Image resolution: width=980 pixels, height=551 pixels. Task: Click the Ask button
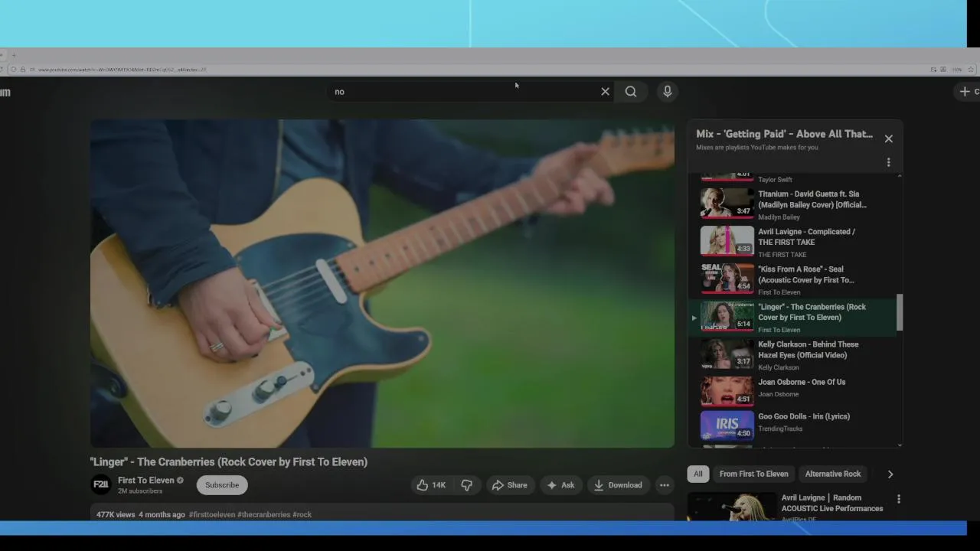click(560, 485)
